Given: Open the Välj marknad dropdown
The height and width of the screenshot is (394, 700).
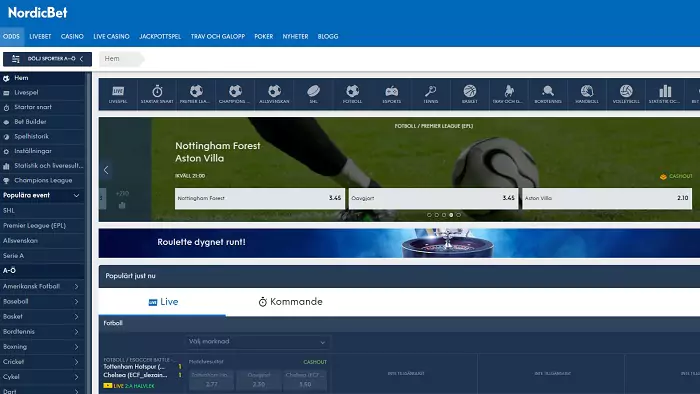Looking at the screenshot, I should click(x=257, y=342).
